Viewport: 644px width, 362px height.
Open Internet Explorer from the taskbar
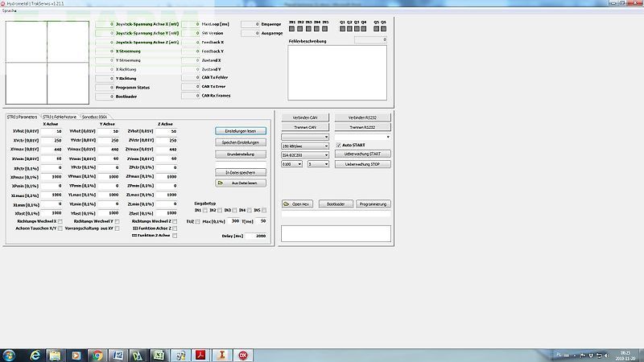(x=35, y=355)
